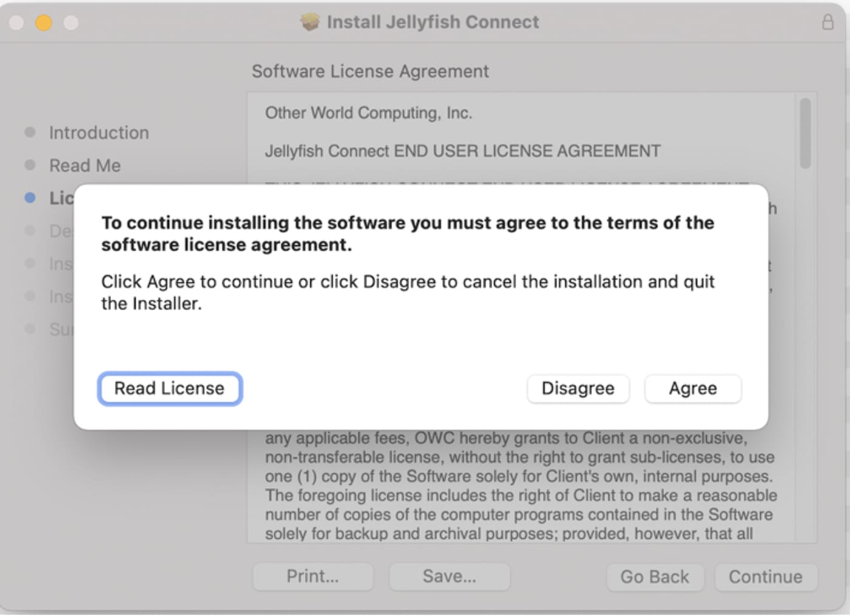
Task: Click Disagree to cancel the installation
Action: [577, 388]
